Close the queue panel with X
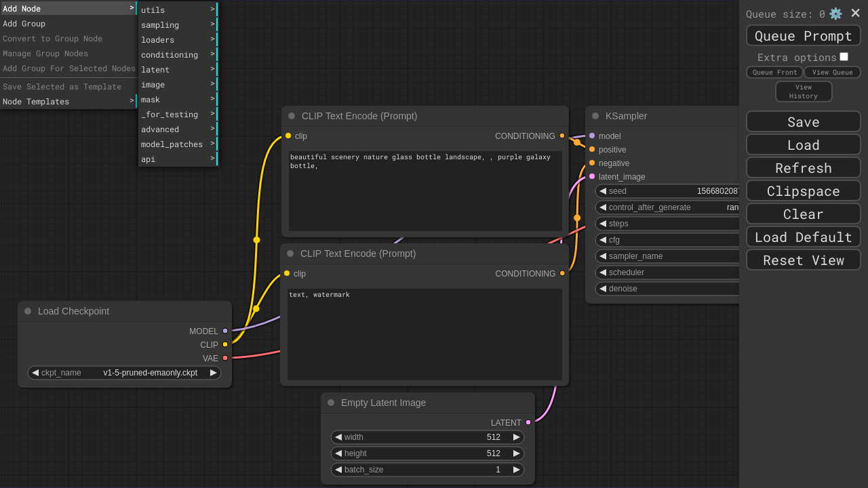Screen dimensions: 868x488 click(855, 14)
